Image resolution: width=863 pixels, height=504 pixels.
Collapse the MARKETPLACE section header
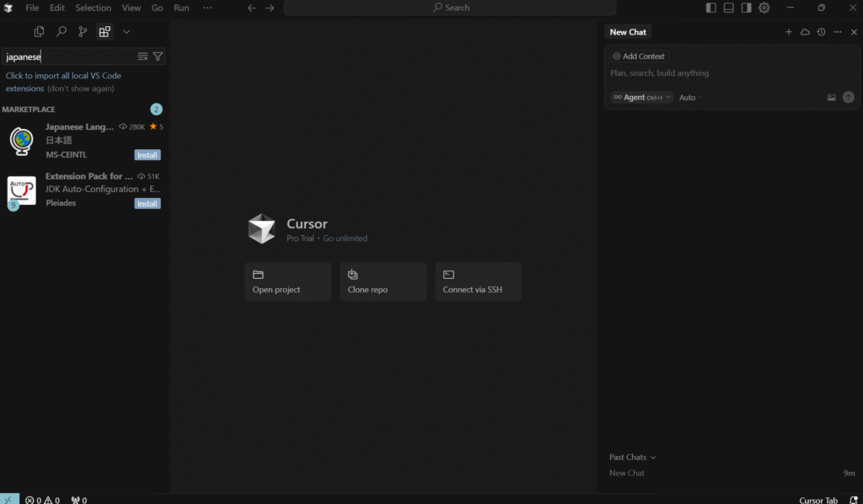click(x=29, y=110)
